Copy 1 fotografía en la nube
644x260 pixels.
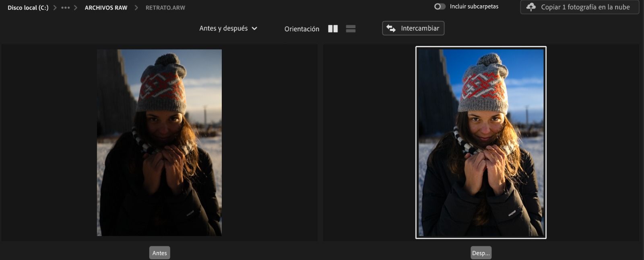click(x=585, y=7)
